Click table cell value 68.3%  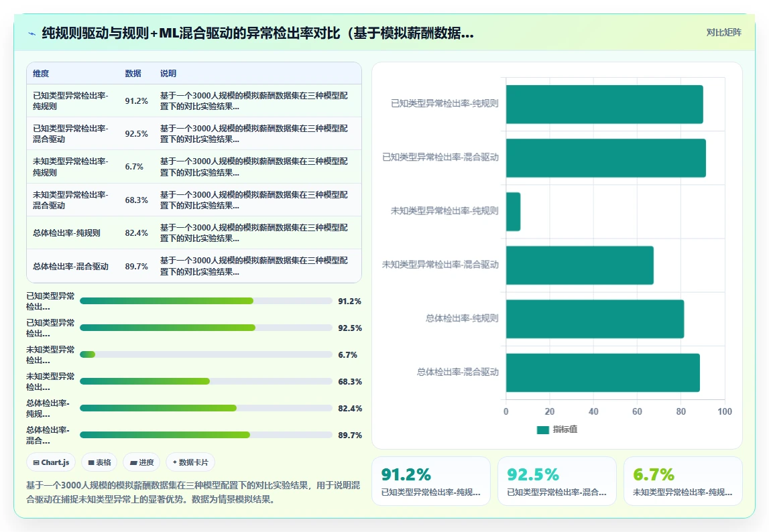coord(136,200)
